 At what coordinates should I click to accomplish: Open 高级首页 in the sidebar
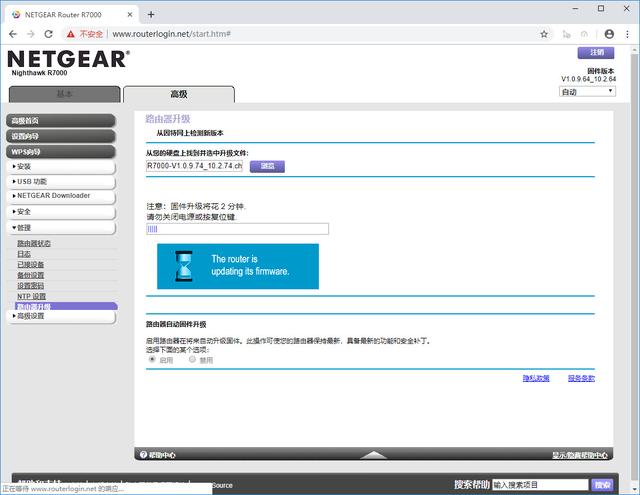[61, 121]
